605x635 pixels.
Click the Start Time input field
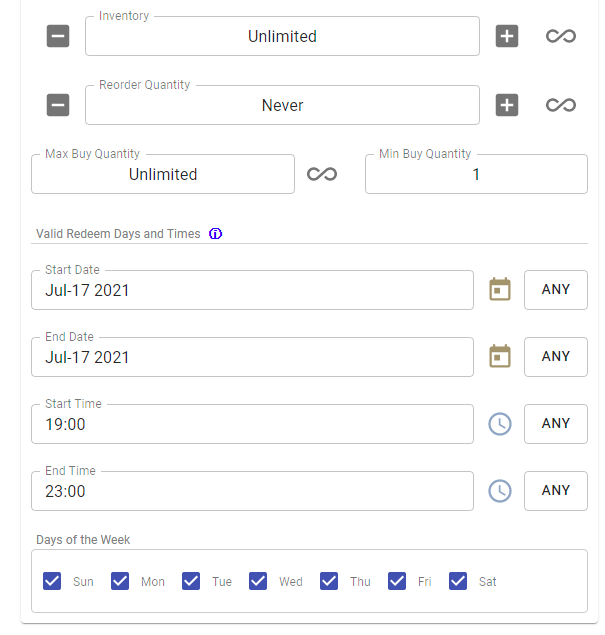[252, 424]
